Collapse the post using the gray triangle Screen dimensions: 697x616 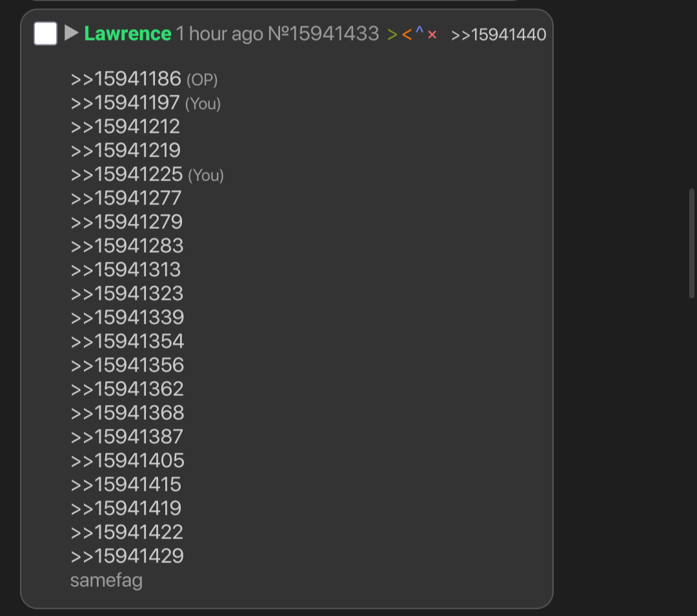[x=71, y=33]
